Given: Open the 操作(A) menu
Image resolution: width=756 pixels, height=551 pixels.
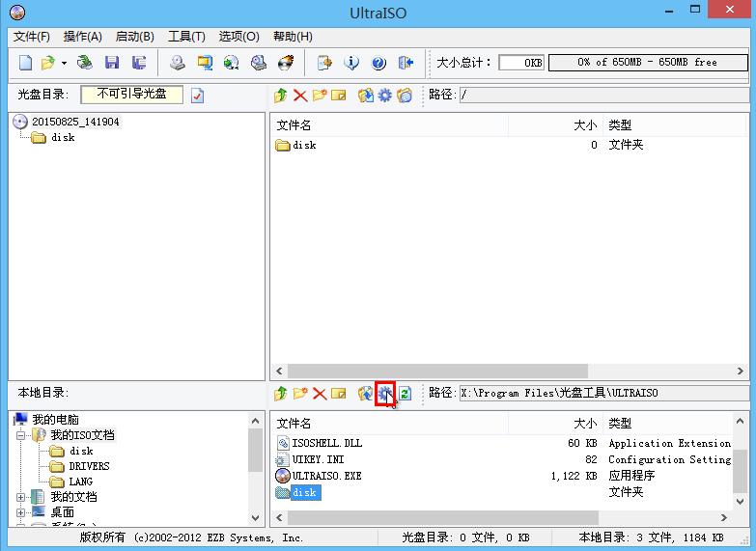Looking at the screenshot, I should [x=82, y=37].
